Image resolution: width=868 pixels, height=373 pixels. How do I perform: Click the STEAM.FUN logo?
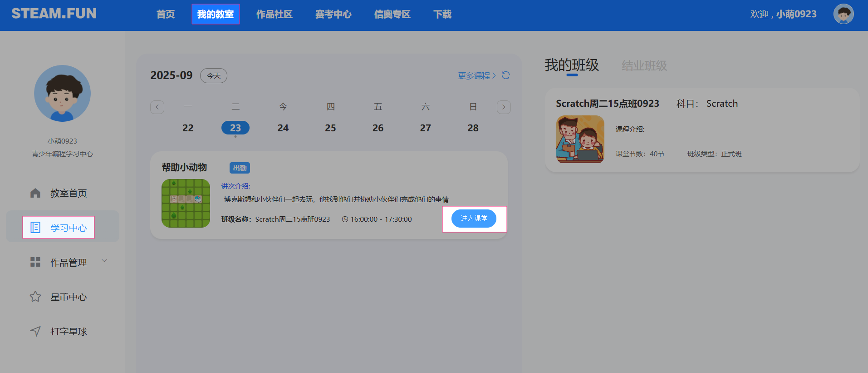point(54,14)
